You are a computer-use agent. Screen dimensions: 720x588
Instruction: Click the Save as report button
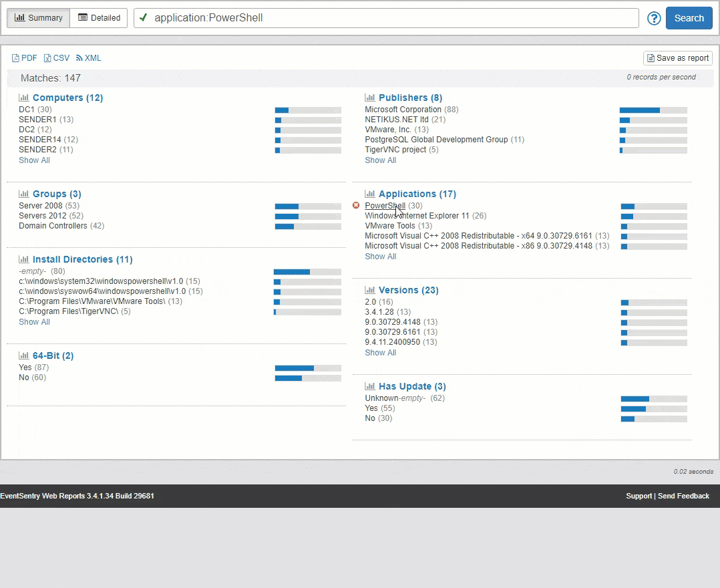[678, 58]
